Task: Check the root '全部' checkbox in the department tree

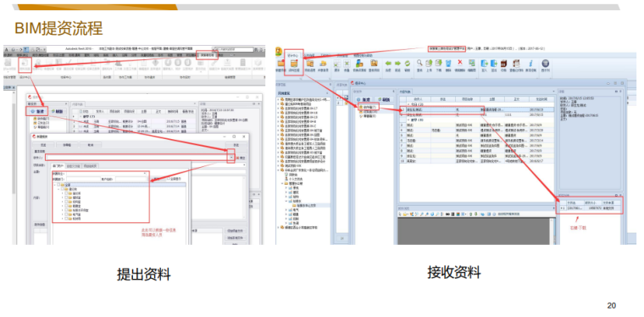Action: [x=58, y=185]
